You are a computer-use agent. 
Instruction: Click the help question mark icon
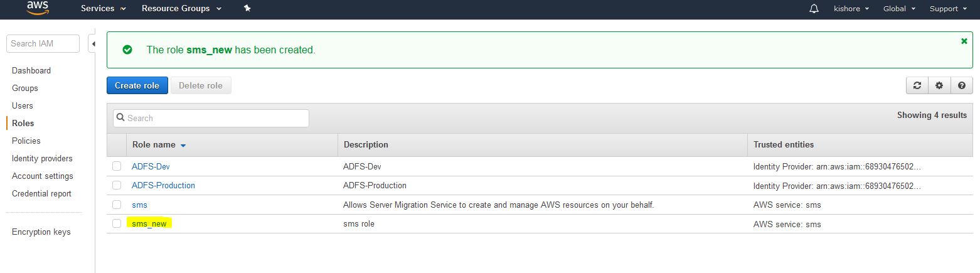point(961,85)
